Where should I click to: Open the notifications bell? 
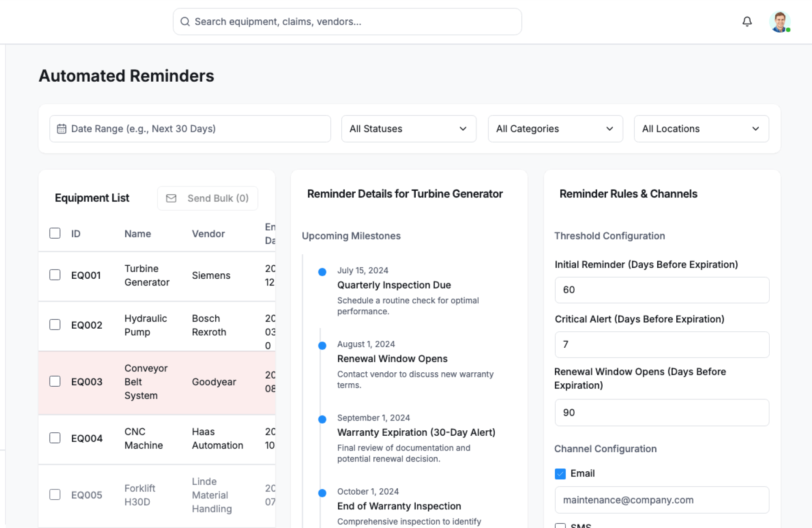(747, 22)
